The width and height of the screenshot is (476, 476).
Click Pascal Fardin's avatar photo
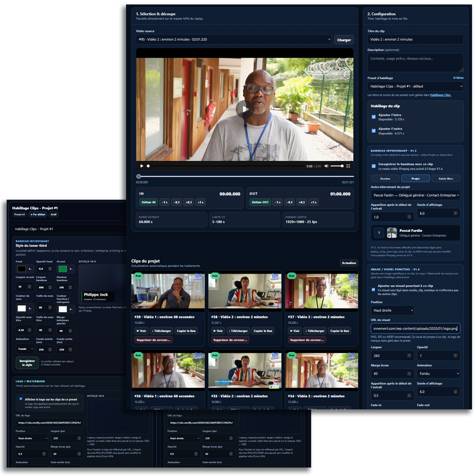tap(392, 233)
